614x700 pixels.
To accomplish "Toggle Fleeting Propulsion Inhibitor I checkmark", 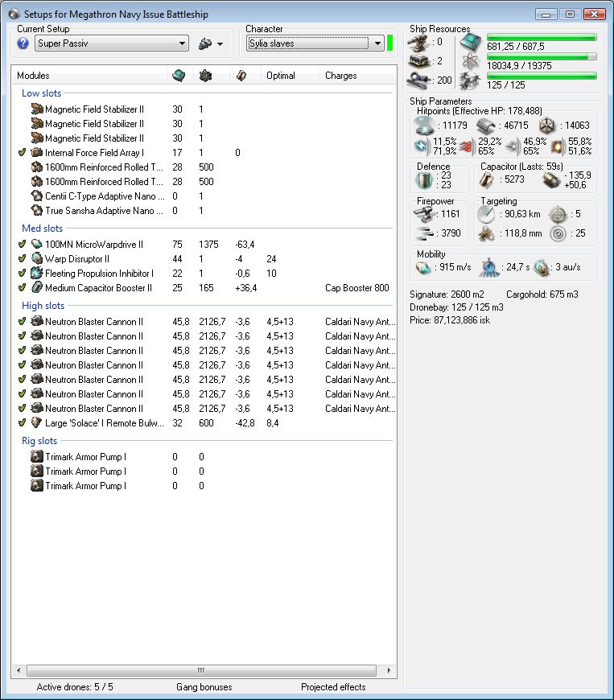I will pos(22,273).
